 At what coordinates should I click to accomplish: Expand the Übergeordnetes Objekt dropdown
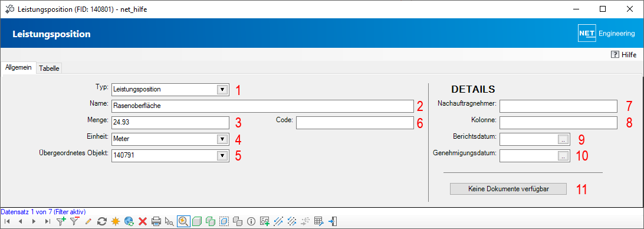pyautogui.click(x=222, y=155)
